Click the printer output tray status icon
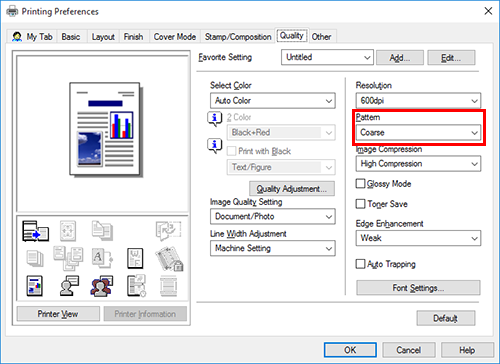The height and width of the screenshot is (364, 500). [x=35, y=231]
